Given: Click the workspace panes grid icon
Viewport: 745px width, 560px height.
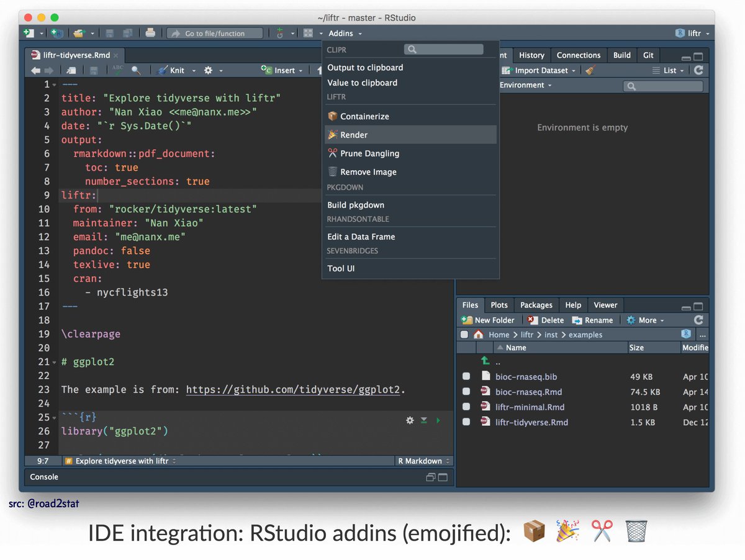Looking at the screenshot, I should coord(308,34).
